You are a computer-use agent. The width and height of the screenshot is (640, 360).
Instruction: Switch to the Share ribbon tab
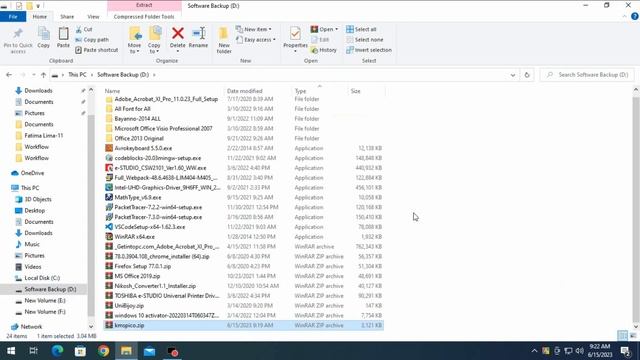pos(67,17)
